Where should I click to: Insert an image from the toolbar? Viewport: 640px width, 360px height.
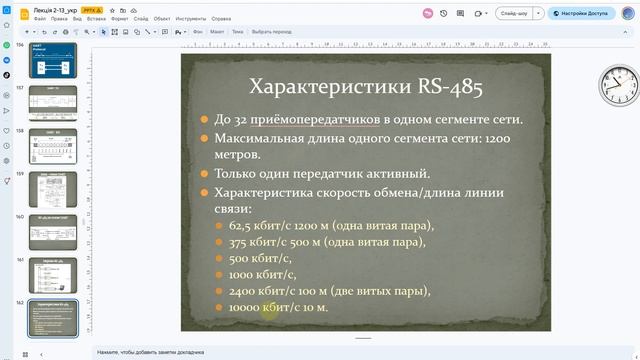pyautogui.click(x=126, y=32)
